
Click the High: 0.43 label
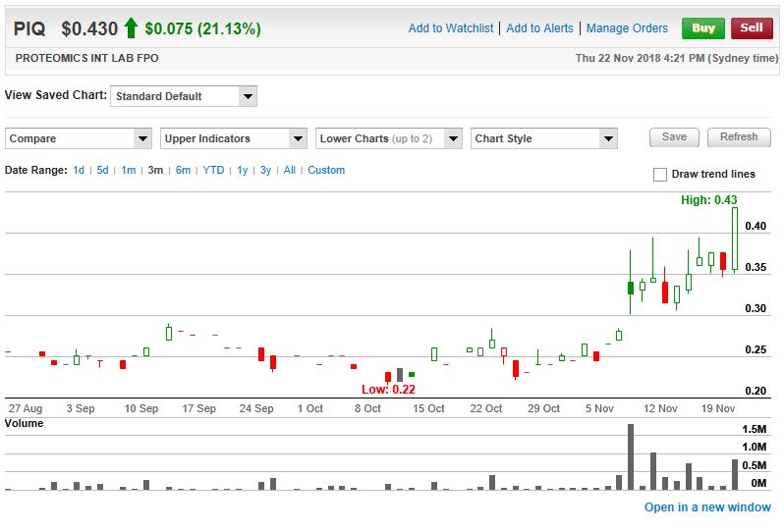(708, 200)
